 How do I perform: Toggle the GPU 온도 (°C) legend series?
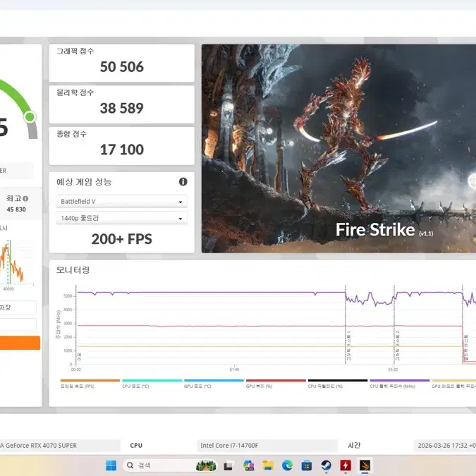click(x=214, y=384)
